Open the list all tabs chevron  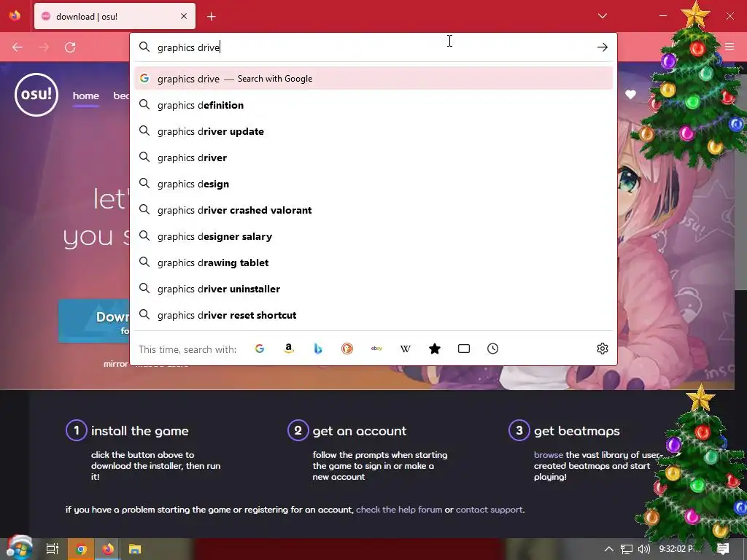pyautogui.click(x=602, y=16)
